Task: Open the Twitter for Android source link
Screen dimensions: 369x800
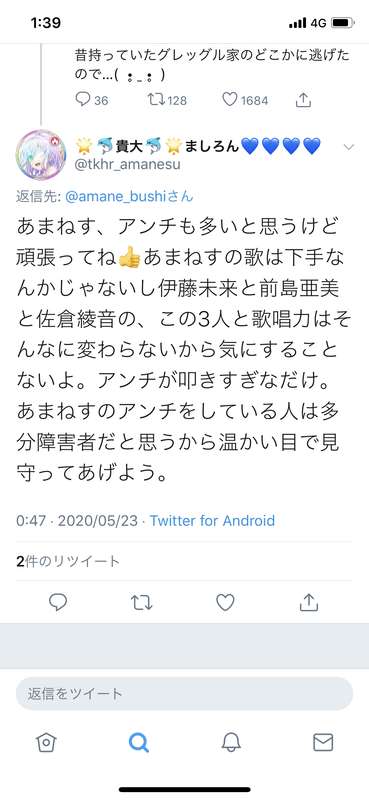Action: click(x=212, y=520)
